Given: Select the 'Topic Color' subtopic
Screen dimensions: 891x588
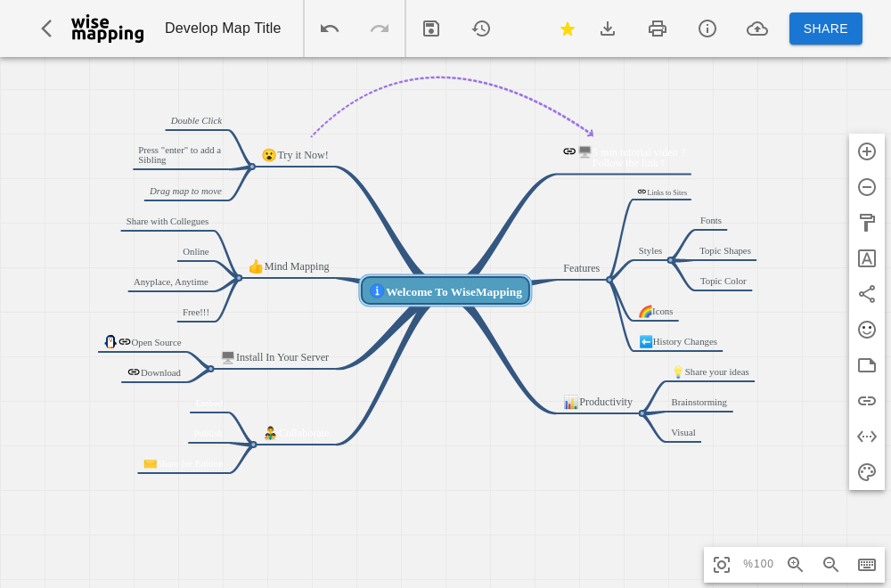Looking at the screenshot, I should (x=723, y=282).
